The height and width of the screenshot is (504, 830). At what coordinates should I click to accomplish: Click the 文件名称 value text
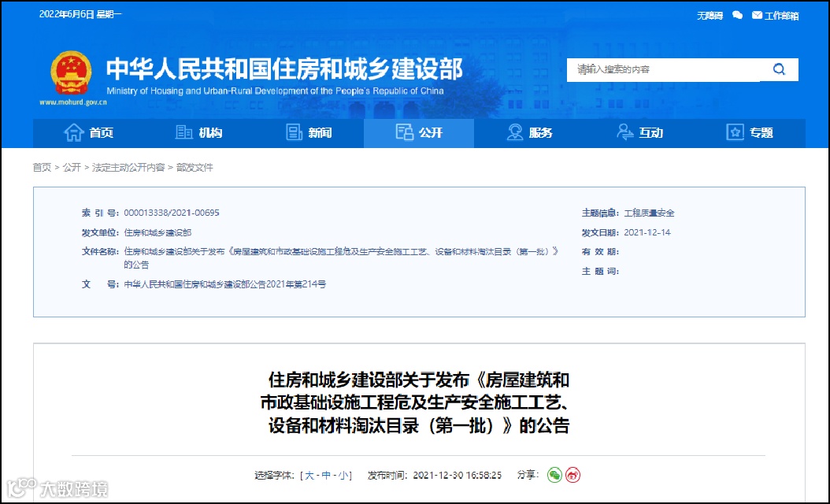click(341, 258)
